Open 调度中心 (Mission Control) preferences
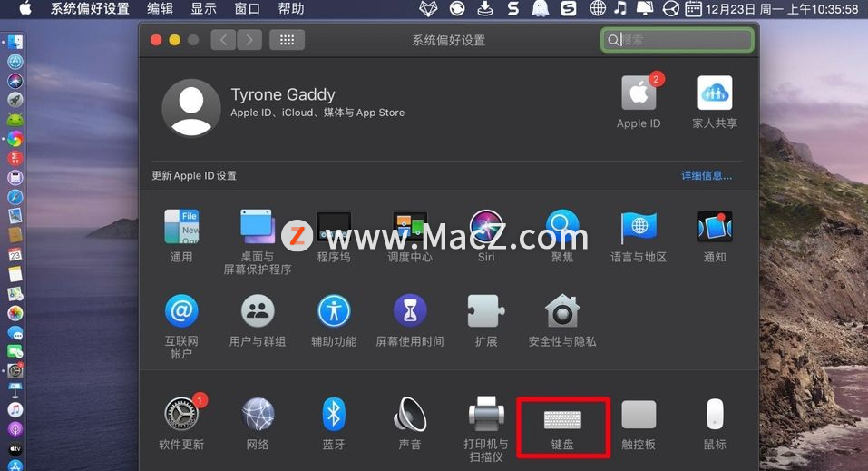The image size is (868, 471). click(410, 236)
